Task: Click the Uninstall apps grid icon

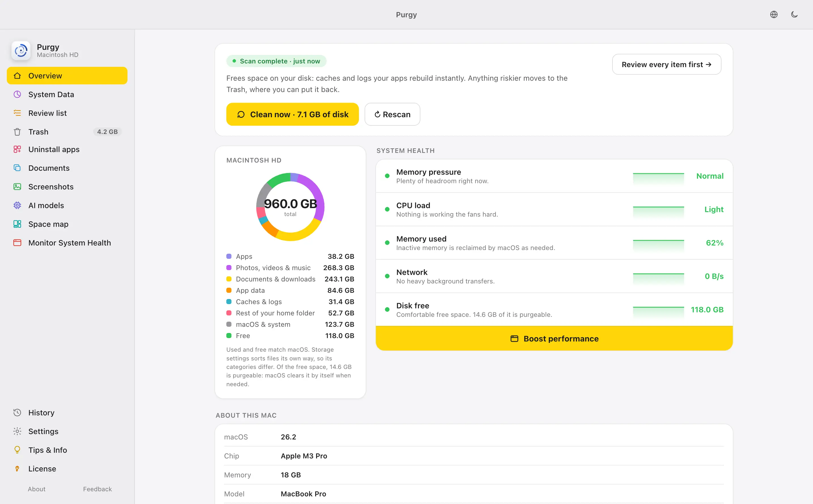Action: tap(17, 149)
